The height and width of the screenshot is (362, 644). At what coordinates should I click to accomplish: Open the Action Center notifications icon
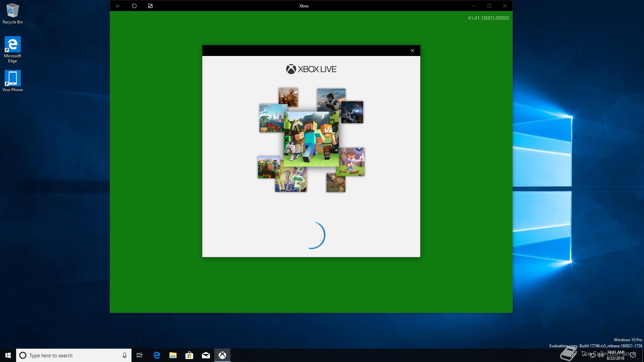coord(633,355)
